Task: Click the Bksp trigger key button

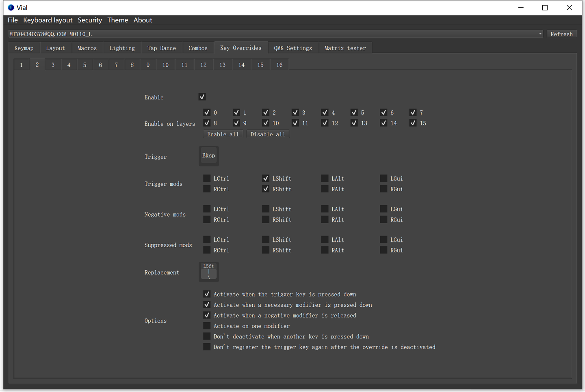Action: click(x=208, y=156)
